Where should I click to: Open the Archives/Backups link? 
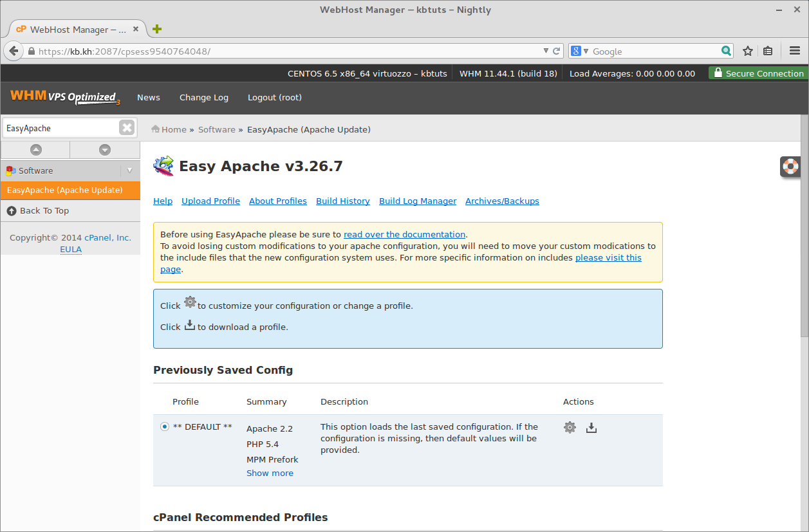(502, 201)
